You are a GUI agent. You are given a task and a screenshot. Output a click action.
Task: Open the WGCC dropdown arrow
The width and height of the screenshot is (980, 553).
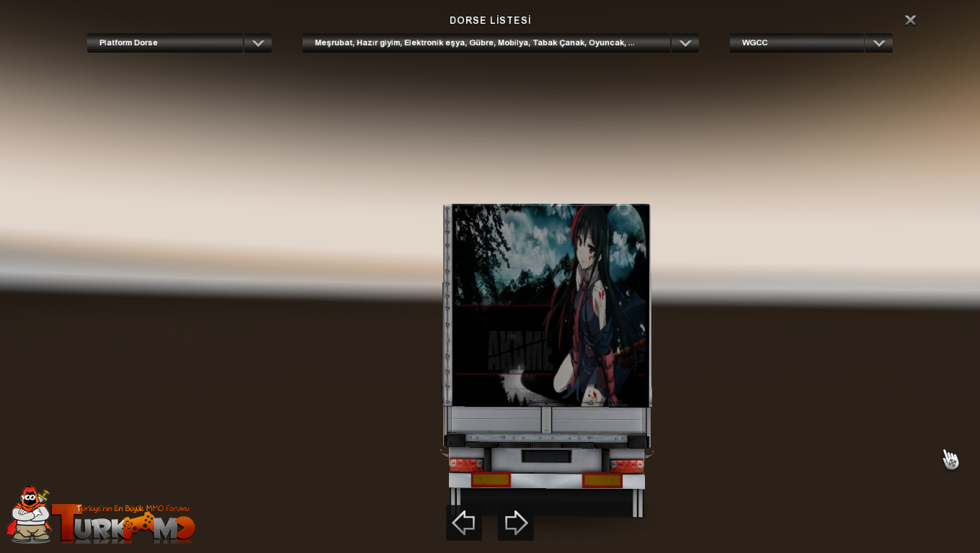coord(879,43)
